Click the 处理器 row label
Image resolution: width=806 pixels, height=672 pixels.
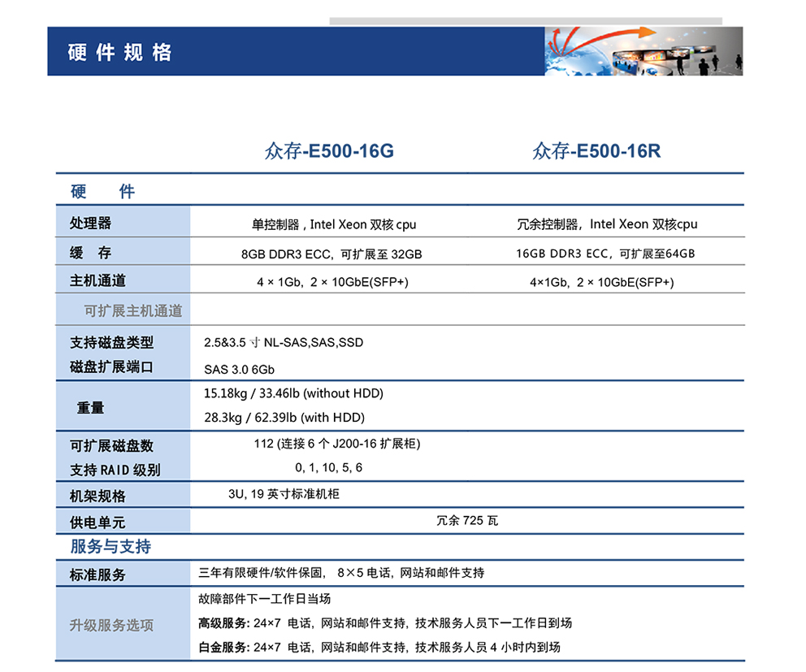click(90, 223)
